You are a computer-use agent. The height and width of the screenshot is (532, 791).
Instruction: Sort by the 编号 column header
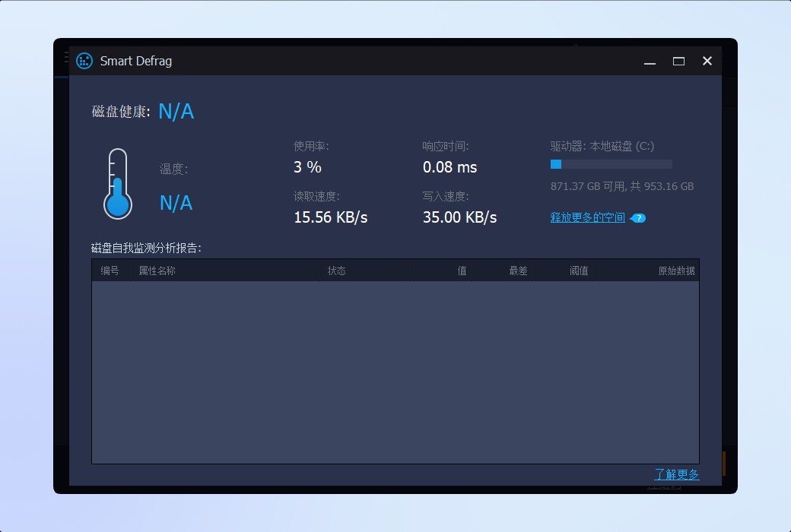pos(110,271)
